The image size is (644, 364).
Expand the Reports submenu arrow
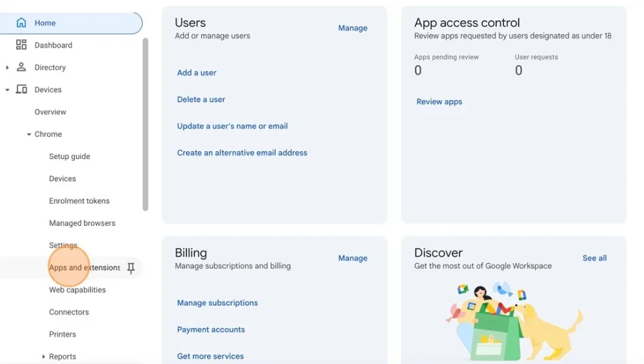[43, 357]
